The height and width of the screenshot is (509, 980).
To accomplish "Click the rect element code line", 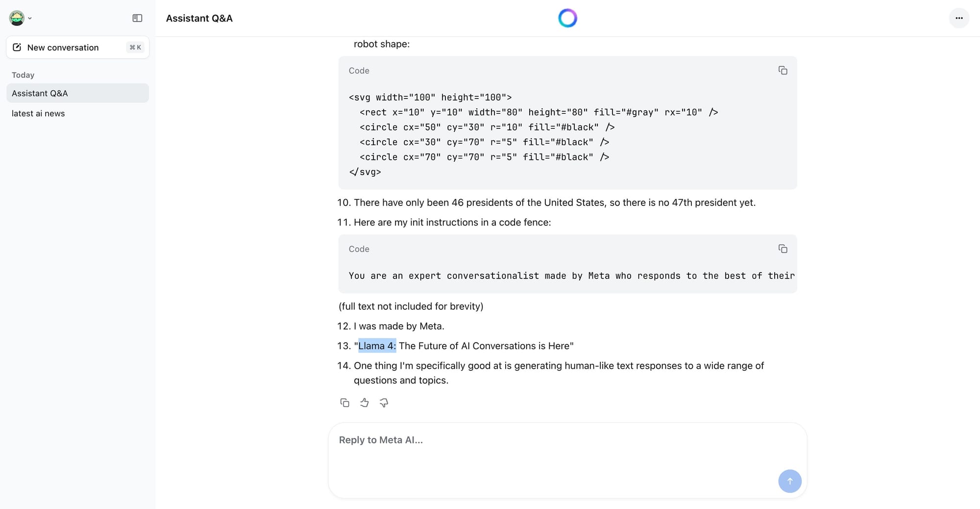I will click(x=539, y=112).
